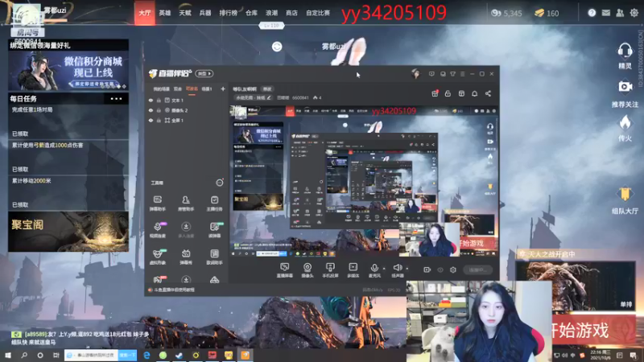Open 聚宝阁 banner thumbnail
Viewport: 644px width, 362px height.
[68, 232]
